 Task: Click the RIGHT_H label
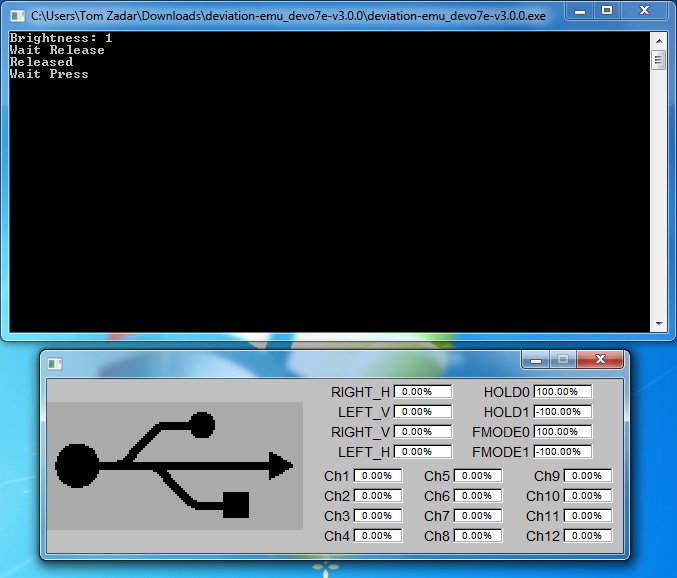360,392
